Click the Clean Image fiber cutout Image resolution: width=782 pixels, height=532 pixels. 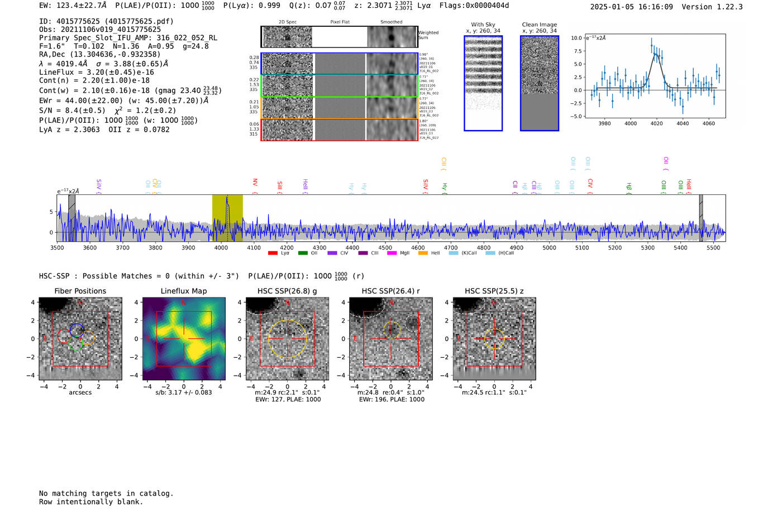click(x=540, y=83)
